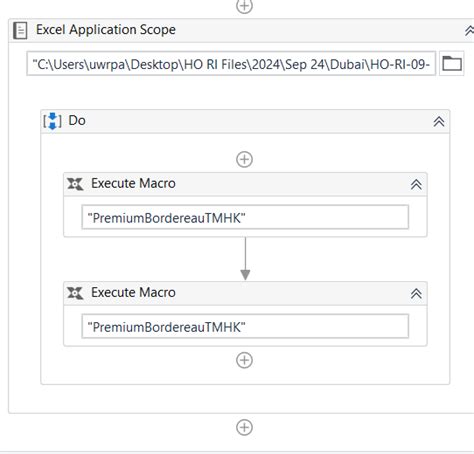Click the second Execute Macro activity icon
Image resolution: width=474 pixels, height=454 pixels.
(75, 293)
